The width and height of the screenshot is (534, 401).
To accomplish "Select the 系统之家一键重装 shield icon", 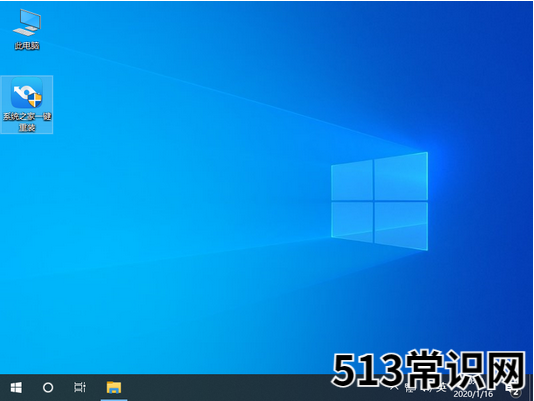I will pos(27,93).
